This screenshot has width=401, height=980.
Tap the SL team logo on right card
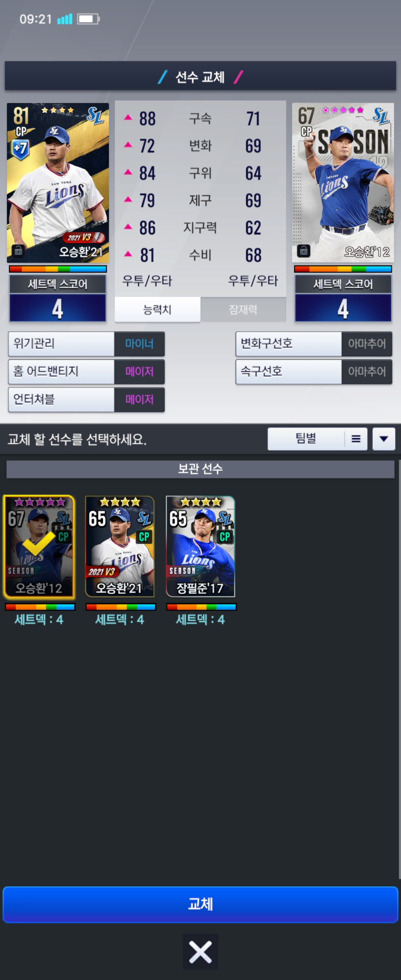pyautogui.click(x=381, y=116)
